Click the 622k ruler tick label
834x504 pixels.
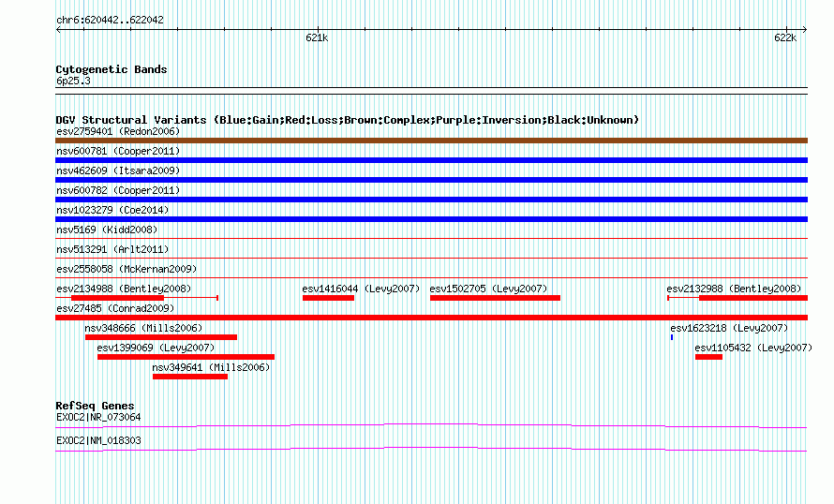[x=785, y=37]
